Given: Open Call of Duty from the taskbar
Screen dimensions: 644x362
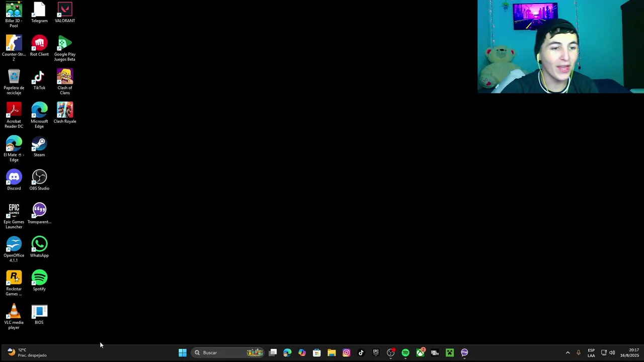Looking at the screenshot, I should click(435, 353).
